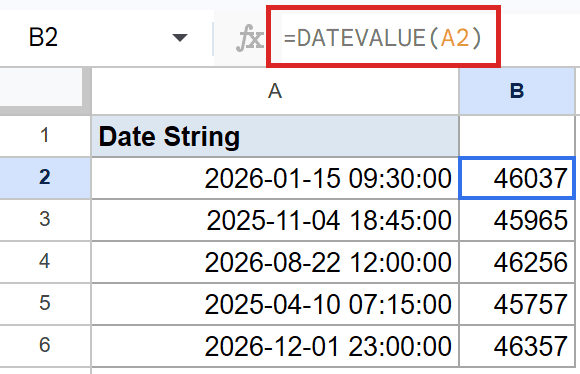Click the fx function icon

[250, 38]
